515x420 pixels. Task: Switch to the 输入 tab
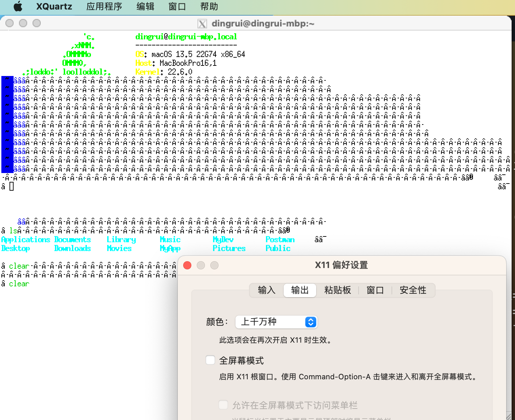[x=266, y=290]
